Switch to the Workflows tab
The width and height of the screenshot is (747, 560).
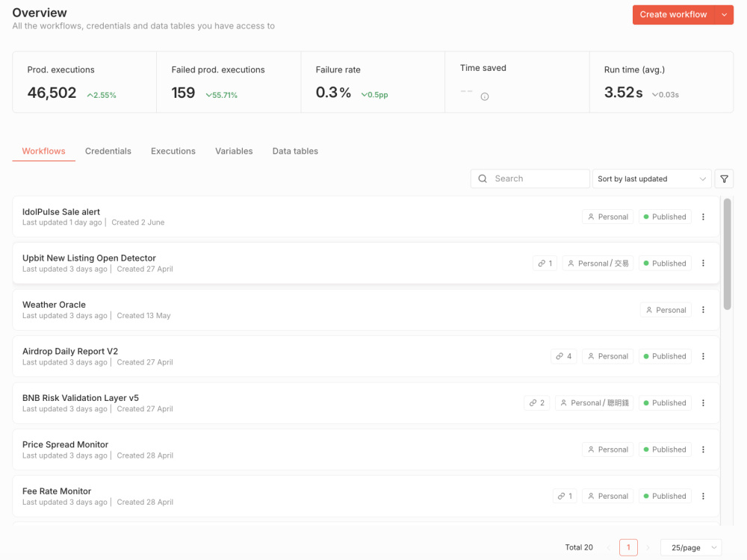pos(44,151)
